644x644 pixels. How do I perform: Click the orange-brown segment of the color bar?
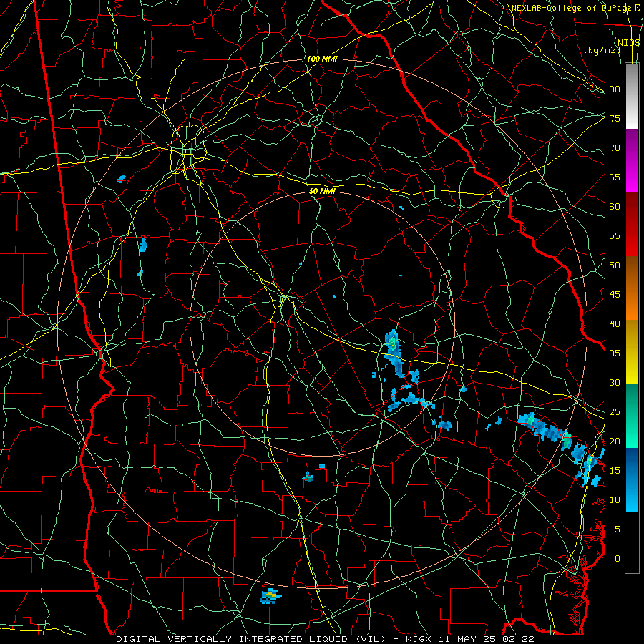tap(632, 288)
